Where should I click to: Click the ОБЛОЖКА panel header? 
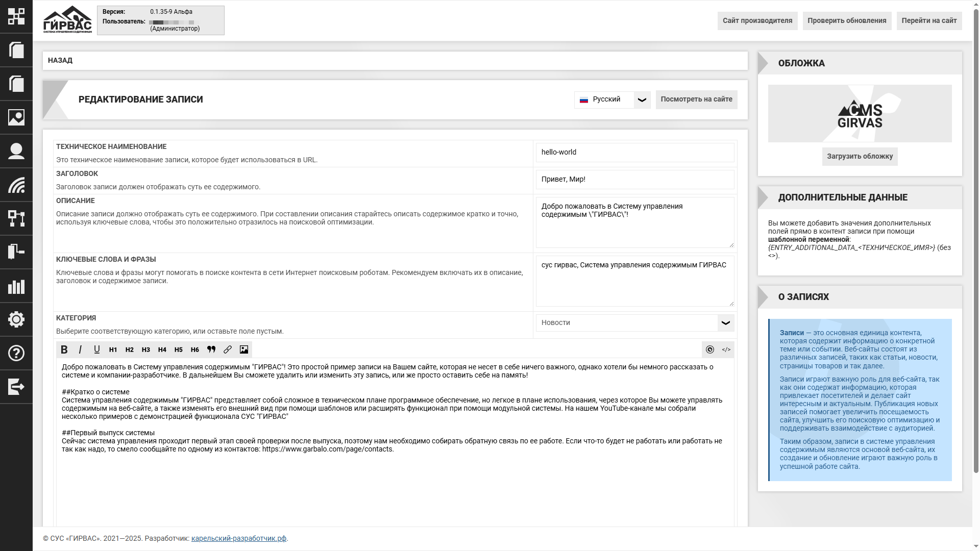(x=860, y=63)
